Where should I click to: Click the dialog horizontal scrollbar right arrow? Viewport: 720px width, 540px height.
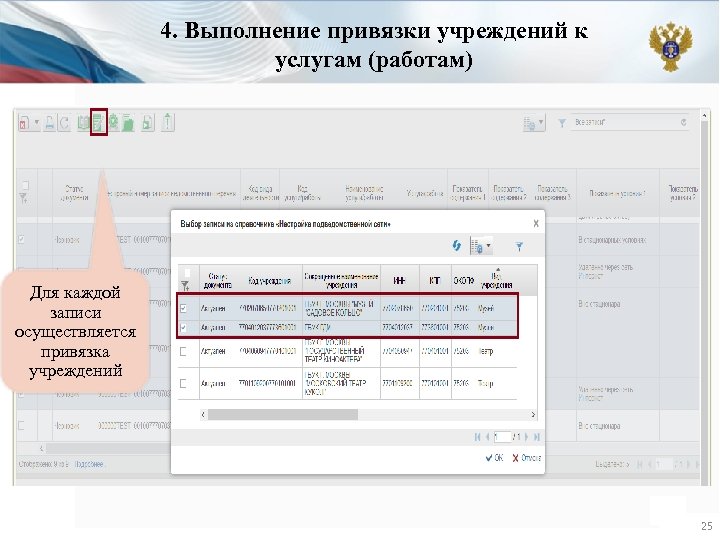tap(533, 414)
